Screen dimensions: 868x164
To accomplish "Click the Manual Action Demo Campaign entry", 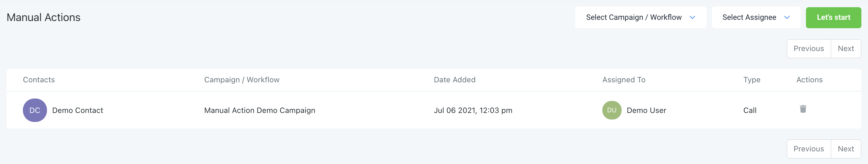I will click(x=259, y=111).
